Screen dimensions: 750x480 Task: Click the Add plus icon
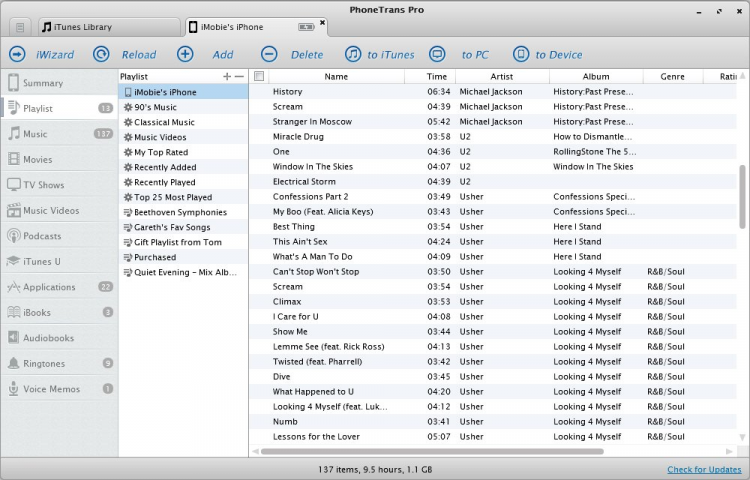point(185,55)
